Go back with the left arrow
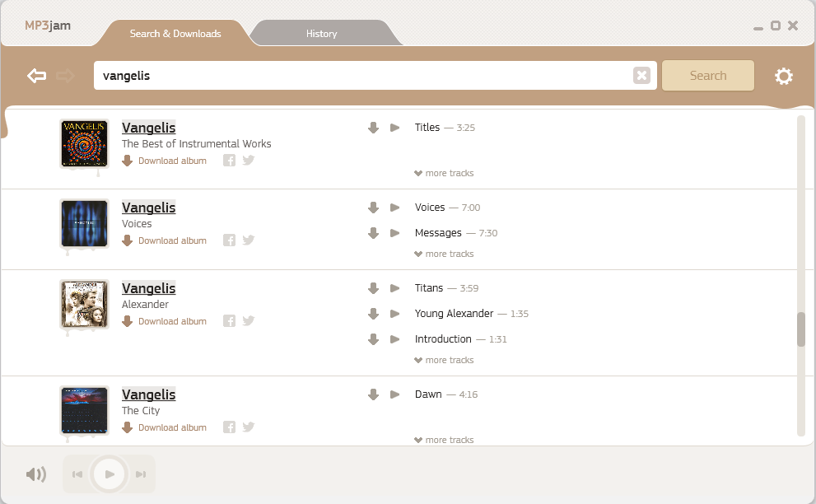This screenshot has height=504, width=816. coord(36,76)
